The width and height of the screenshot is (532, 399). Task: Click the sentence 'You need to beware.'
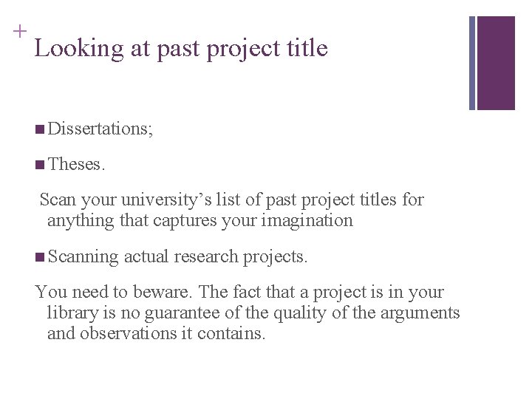coord(114,292)
